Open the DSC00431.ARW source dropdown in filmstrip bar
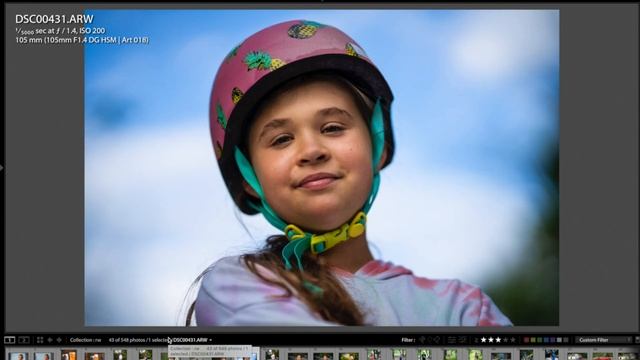 point(192,340)
